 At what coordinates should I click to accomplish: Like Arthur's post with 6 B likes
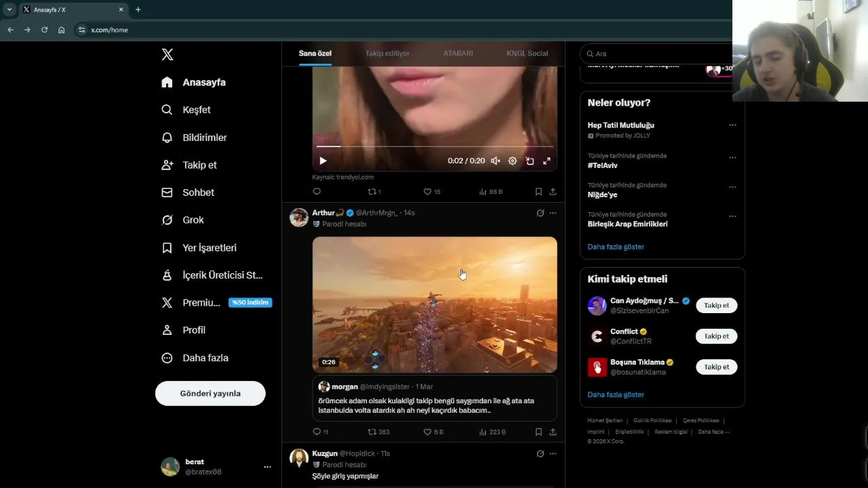pyautogui.click(x=433, y=432)
